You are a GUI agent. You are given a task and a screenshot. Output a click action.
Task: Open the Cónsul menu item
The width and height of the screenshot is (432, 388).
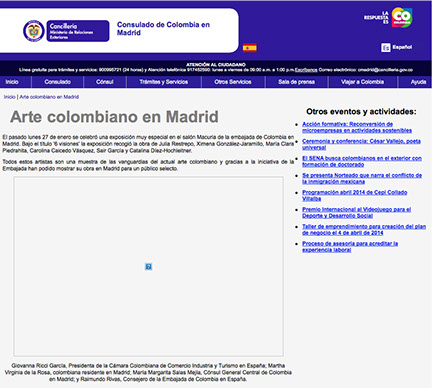[105, 82]
